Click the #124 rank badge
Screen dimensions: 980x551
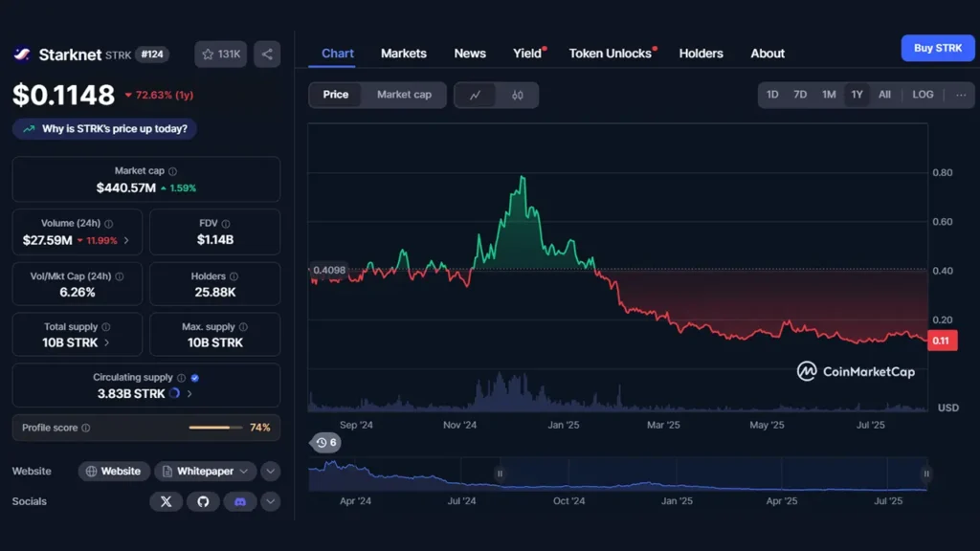[x=152, y=55]
